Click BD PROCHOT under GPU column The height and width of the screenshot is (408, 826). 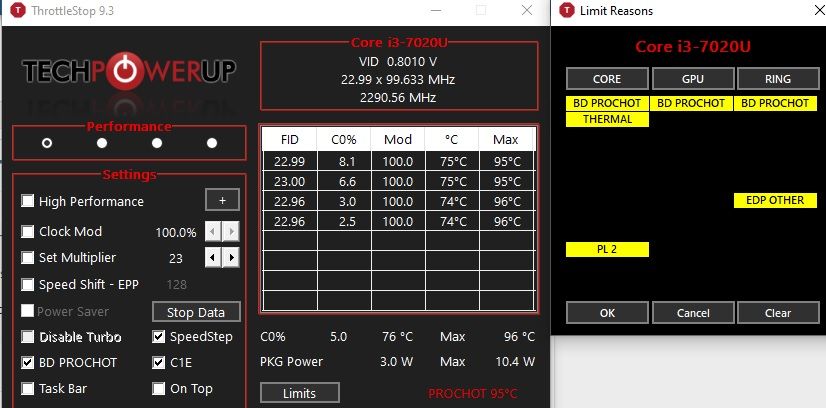[x=691, y=103]
